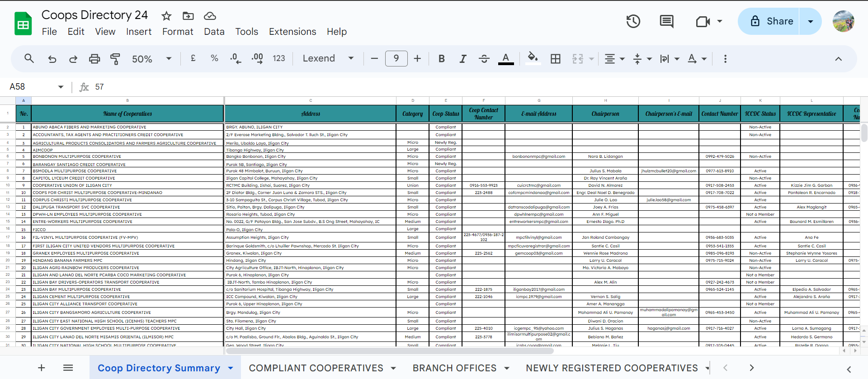Toggle bold formatting

point(442,59)
